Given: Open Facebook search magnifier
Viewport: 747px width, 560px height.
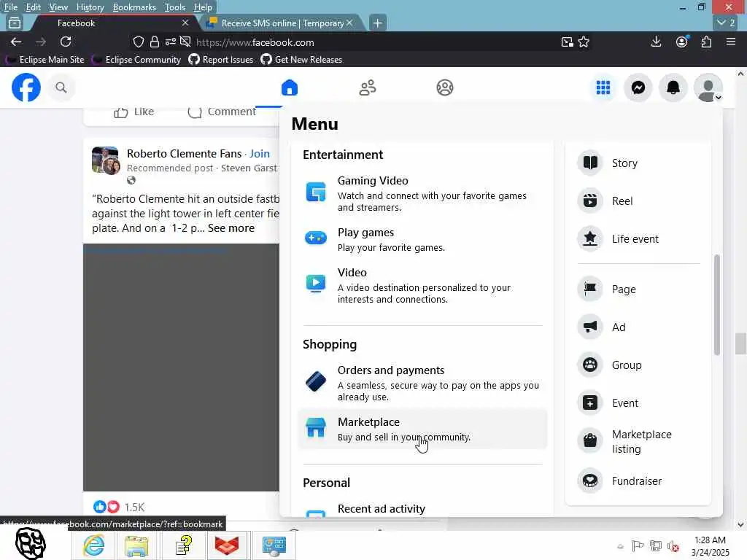Looking at the screenshot, I should coord(61,87).
